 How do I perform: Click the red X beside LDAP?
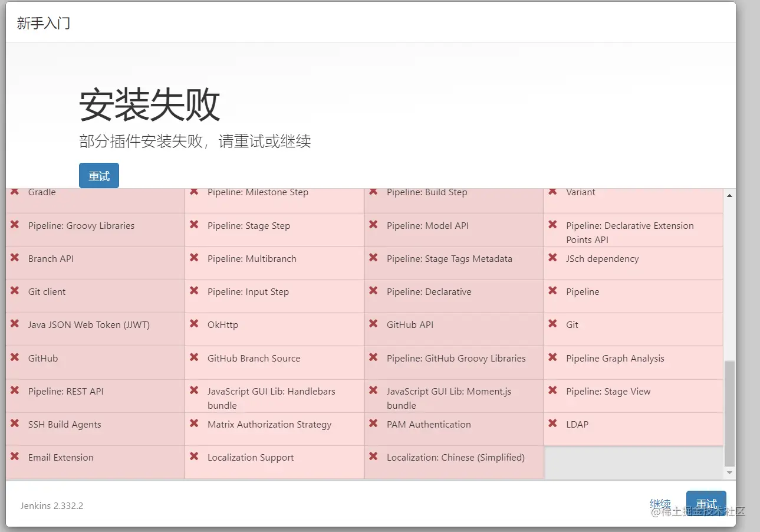pyautogui.click(x=552, y=423)
